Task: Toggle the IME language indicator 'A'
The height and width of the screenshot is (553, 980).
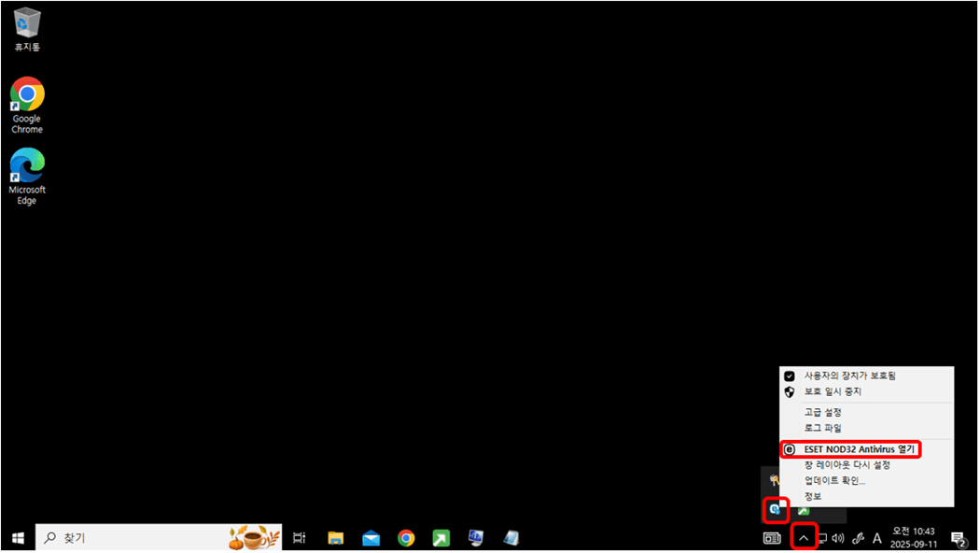Action: pyautogui.click(x=877, y=538)
